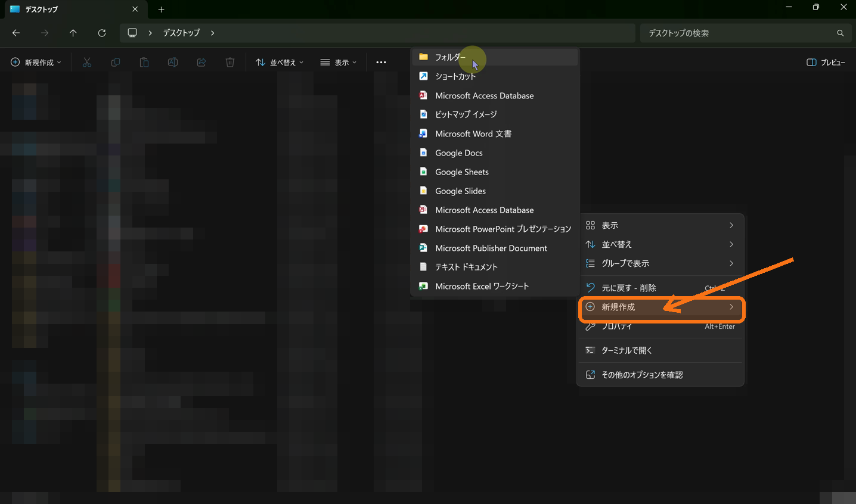Choose Google Docs from new submenu
Viewport: 856px width, 504px height.
pyautogui.click(x=495, y=153)
